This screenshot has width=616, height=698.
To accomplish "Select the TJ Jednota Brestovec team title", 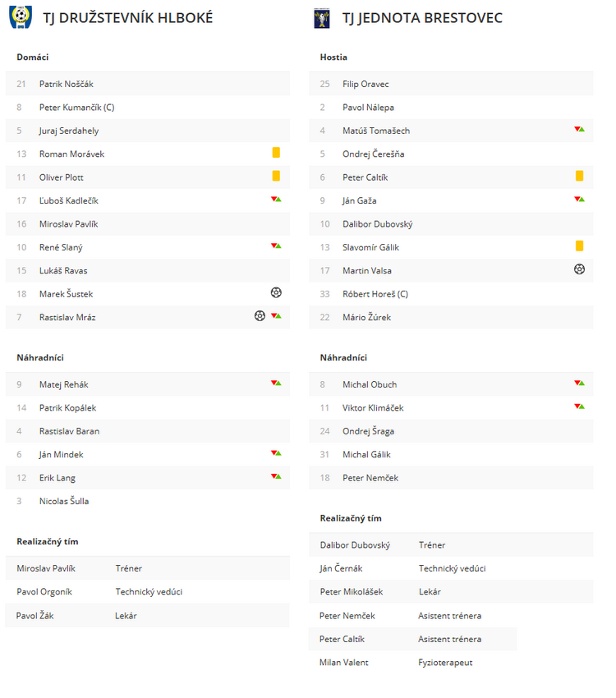I will click(x=422, y=18).
